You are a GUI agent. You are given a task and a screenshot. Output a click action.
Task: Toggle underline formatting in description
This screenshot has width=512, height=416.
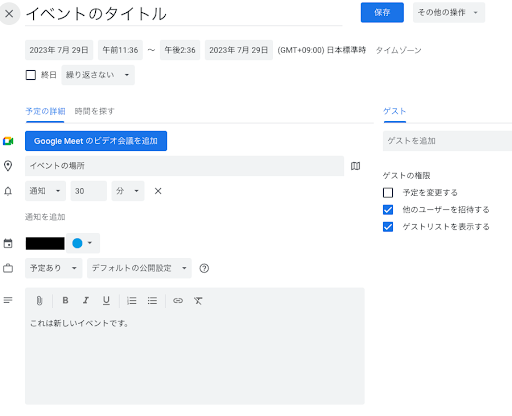[106, 301]
